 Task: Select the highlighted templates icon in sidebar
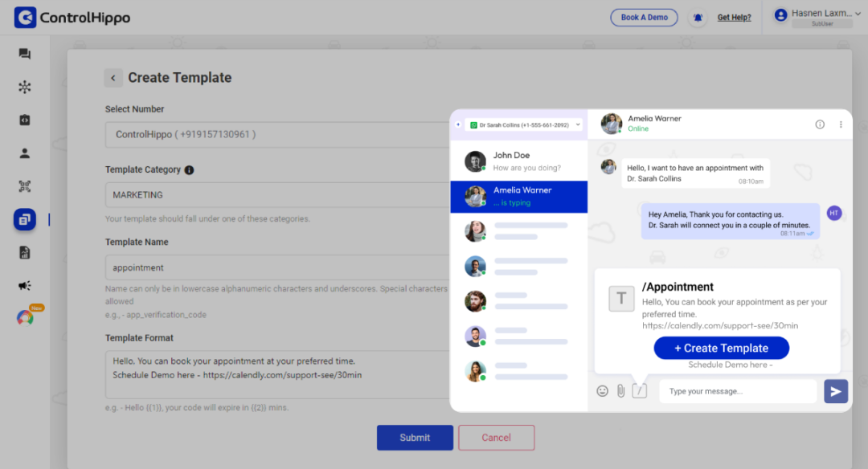tap(24, 219)
